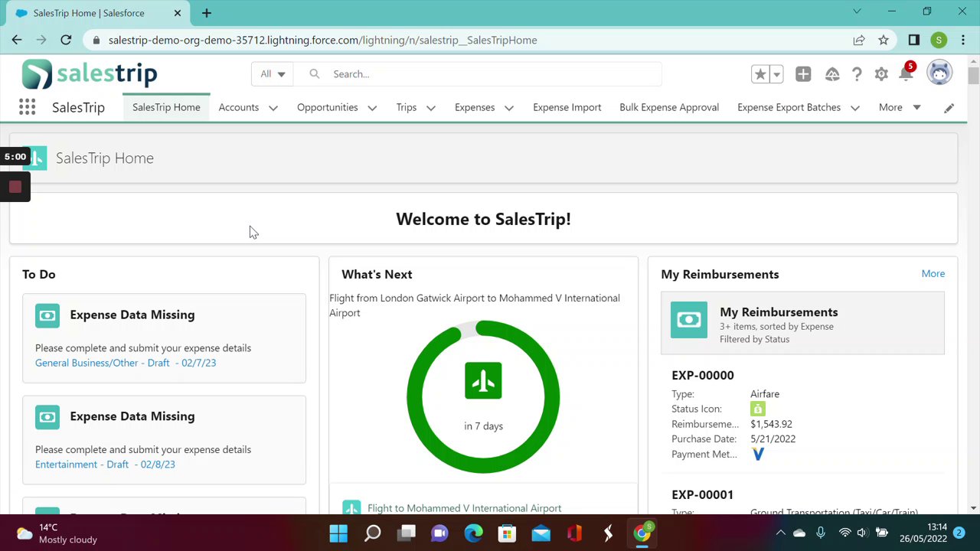Open General Business/Other draft expense link
Image resolution: width=980 pixels, height=551 pixels.
126,363
